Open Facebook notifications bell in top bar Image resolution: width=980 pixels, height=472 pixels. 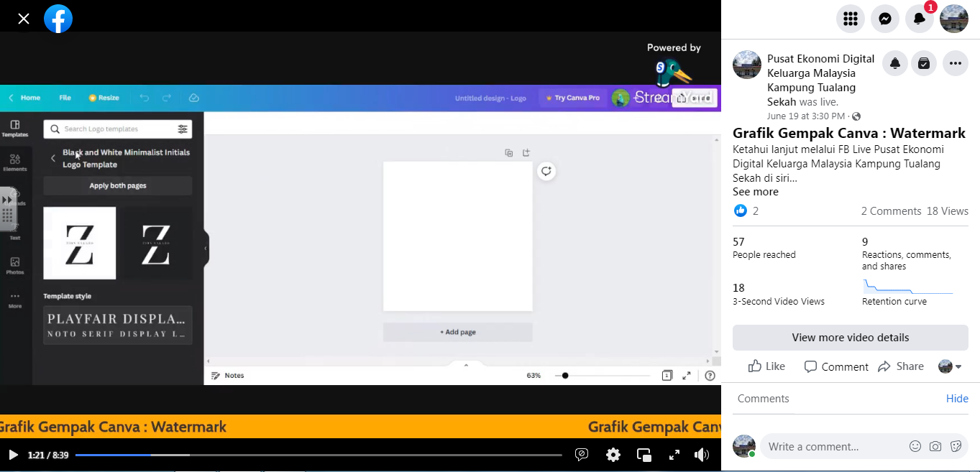[x=920, y=19]
